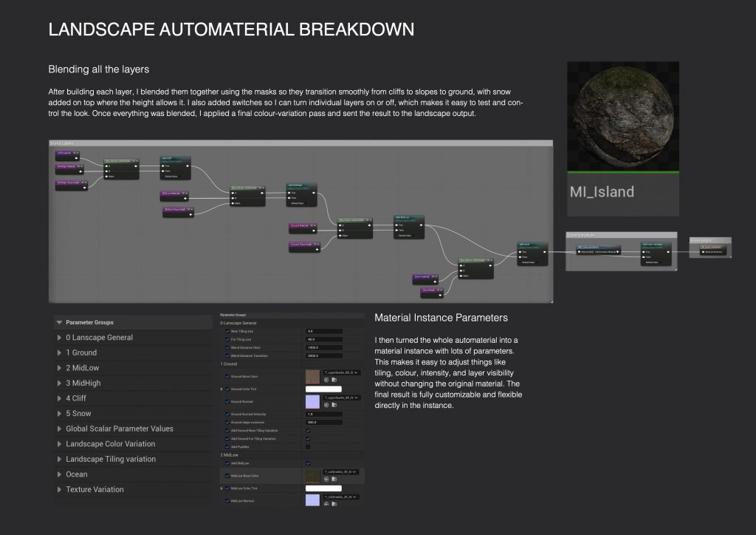
Task: Select the Ocean parameter group row
Action: coord(76,474)
